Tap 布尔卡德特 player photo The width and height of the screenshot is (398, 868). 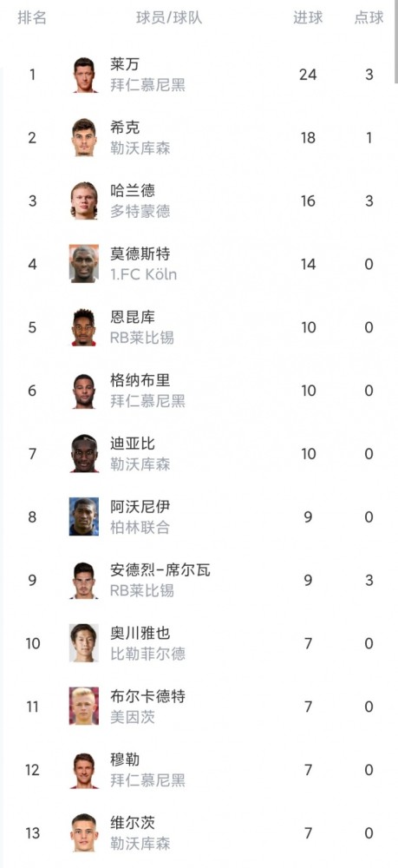tap(84, 707)
